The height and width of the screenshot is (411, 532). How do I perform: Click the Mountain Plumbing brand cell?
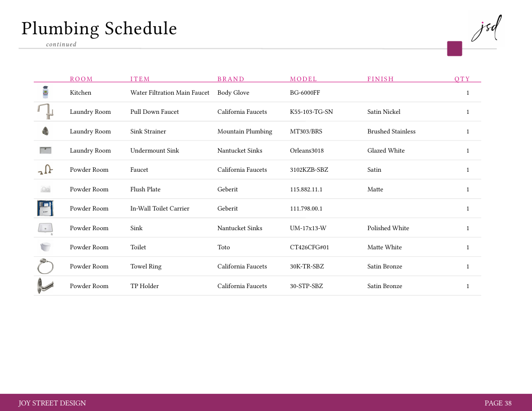click(x=245, y=131)
